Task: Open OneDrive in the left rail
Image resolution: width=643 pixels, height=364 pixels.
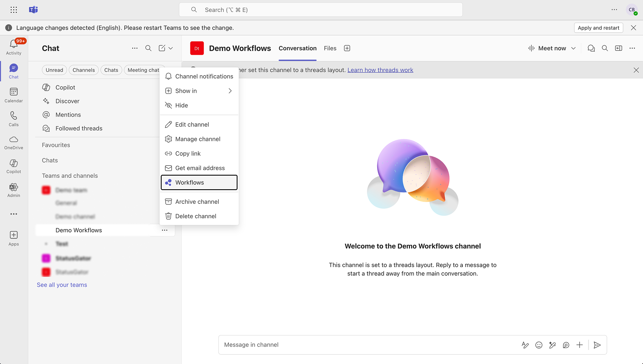Action: (x=14, y=143)
